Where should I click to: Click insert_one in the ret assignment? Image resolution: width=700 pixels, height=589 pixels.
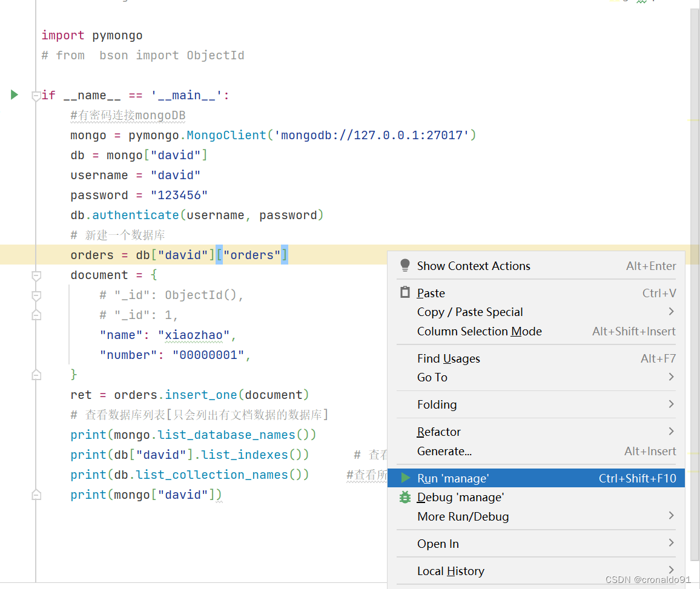(x=201, y=395)
